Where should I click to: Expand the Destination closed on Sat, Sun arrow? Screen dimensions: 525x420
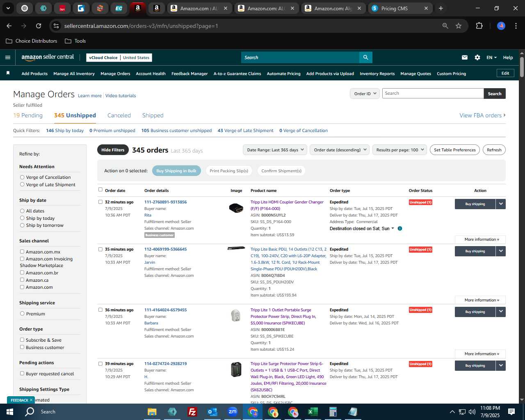tap(393, 228)
